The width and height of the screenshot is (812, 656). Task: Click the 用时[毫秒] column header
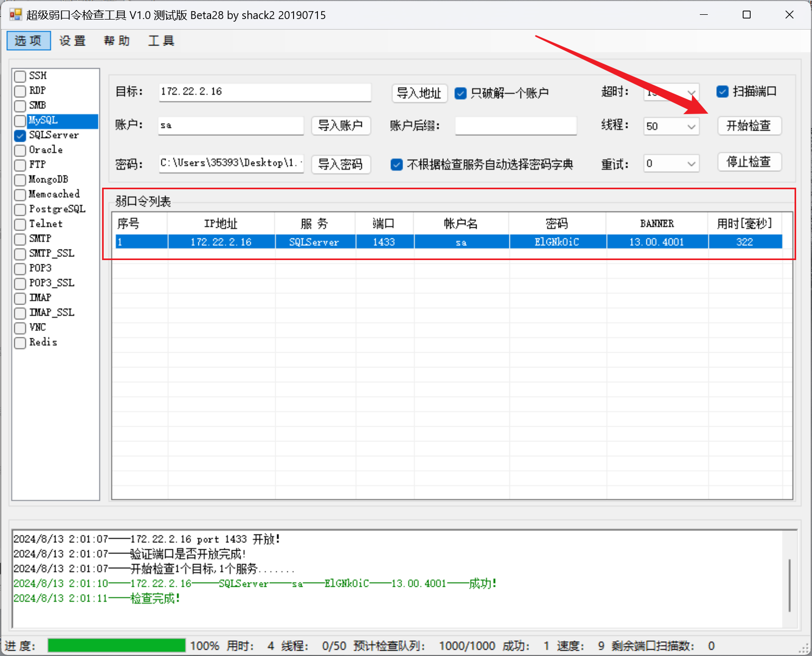click(745, 224)
